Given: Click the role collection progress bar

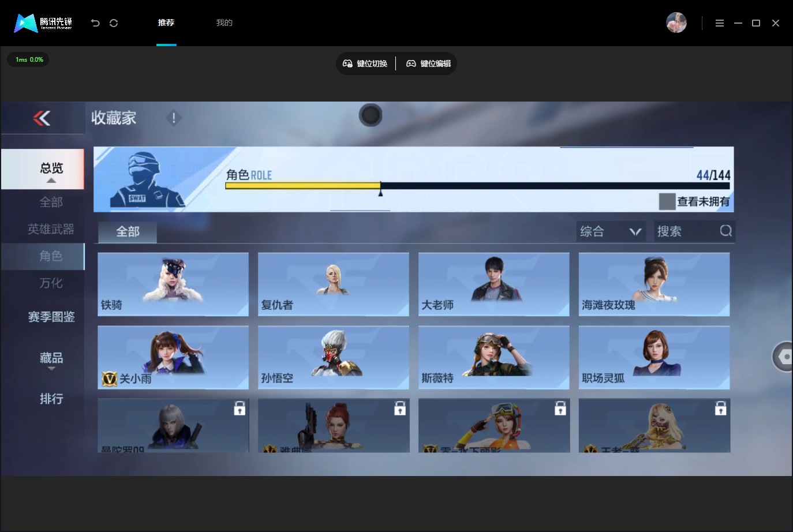Looking at the screenshot, I should click(477, 186).
